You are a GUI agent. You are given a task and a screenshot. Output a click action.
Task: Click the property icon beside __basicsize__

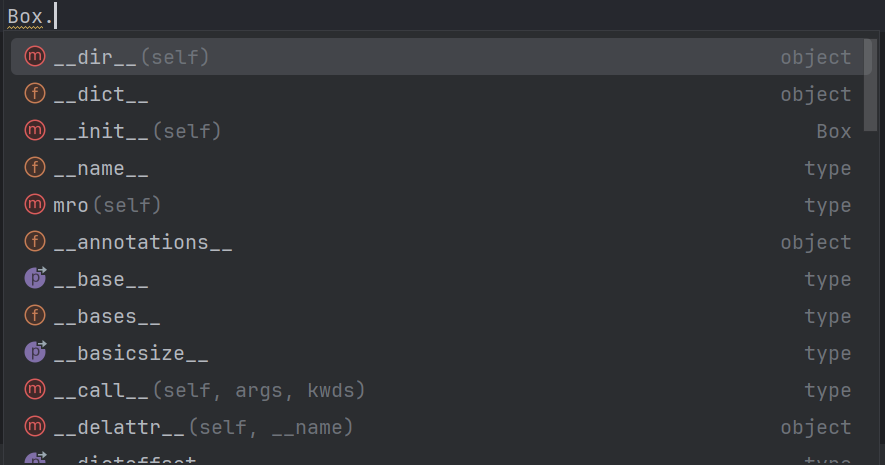35,353
